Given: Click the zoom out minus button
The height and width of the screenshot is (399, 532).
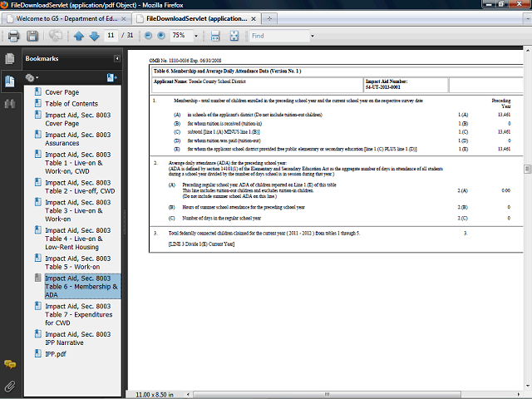Looking at the screenshot, I should coord(149,36).
